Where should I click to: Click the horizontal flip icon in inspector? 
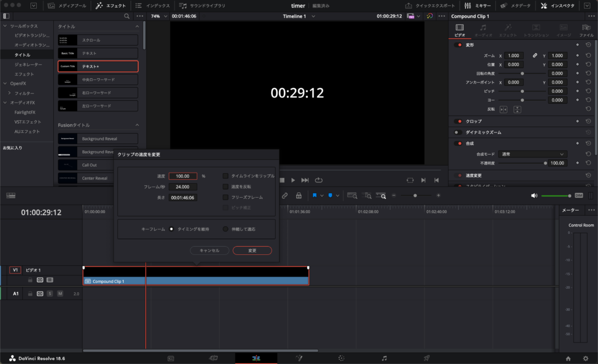point(503,109)
